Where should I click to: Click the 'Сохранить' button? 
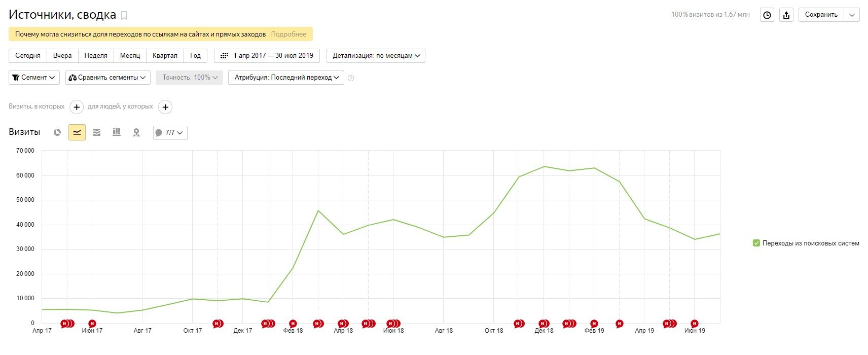[x=821, y=15]
